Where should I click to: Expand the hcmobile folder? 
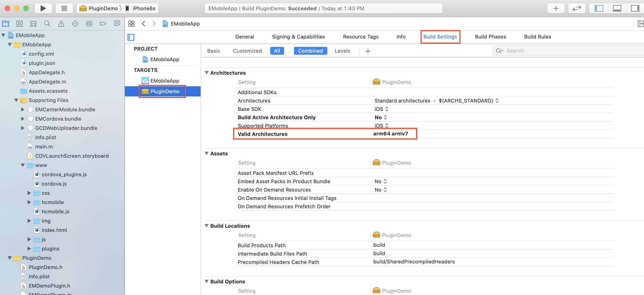(x=29, y=202)
